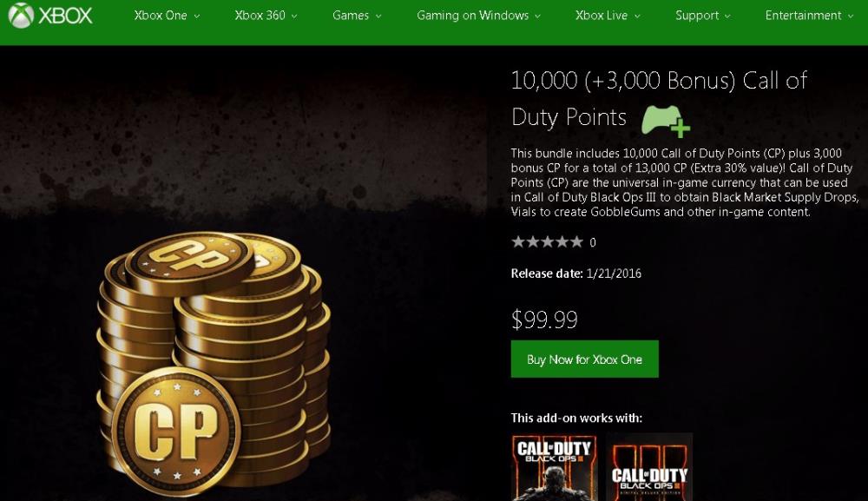Expand the Entertainment menu chevron

coord(851,16)
